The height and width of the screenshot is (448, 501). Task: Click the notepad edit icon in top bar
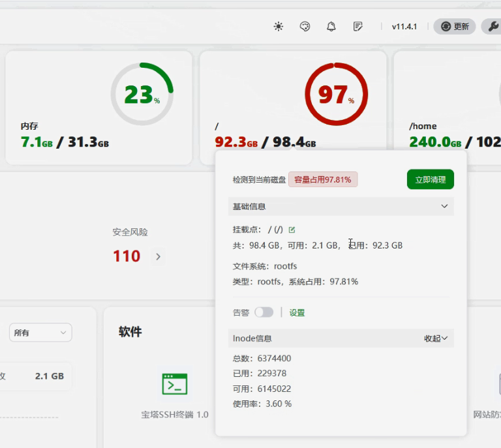tap(358, 27)
